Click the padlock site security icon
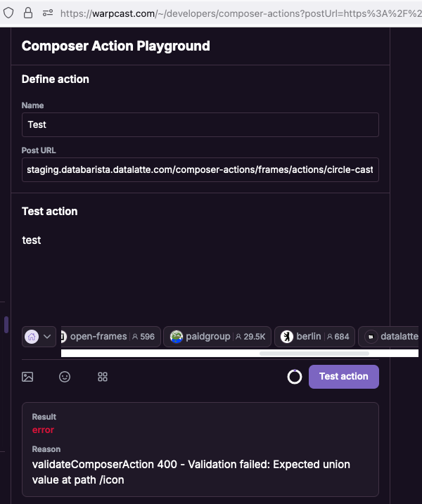Image resolution: width=422 pixels, height=504 pixels. click(x=28, y=13)
